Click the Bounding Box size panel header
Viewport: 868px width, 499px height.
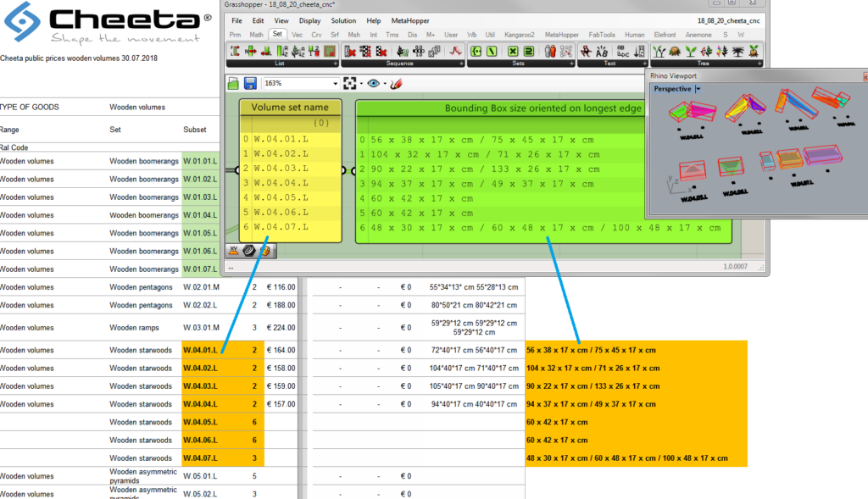[x=543, y=108]
